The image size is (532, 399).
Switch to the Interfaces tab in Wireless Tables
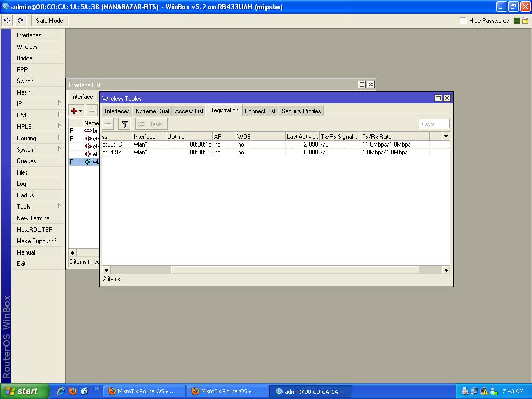point(117,111)
